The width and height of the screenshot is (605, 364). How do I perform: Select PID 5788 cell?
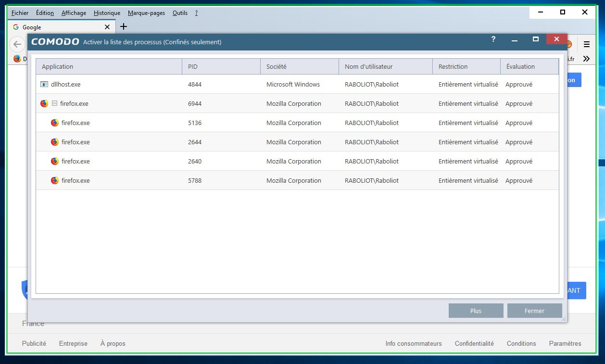pos(195,180)
